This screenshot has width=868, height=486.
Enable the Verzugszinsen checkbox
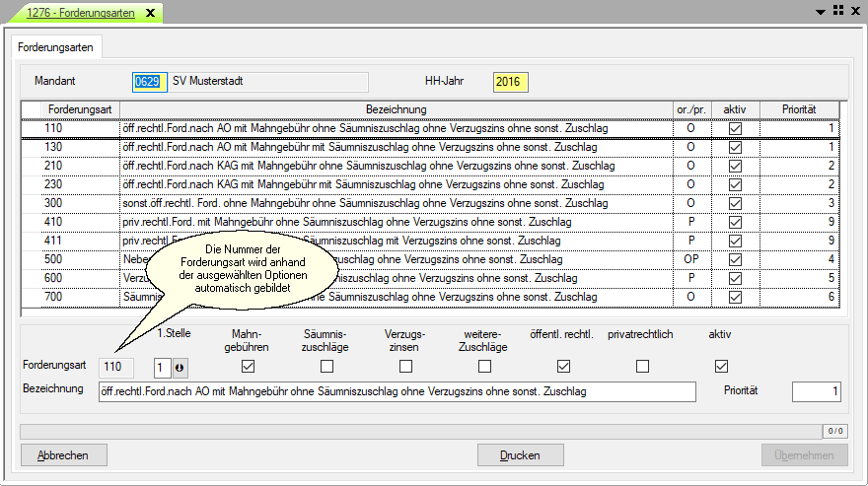coord(405,367)
